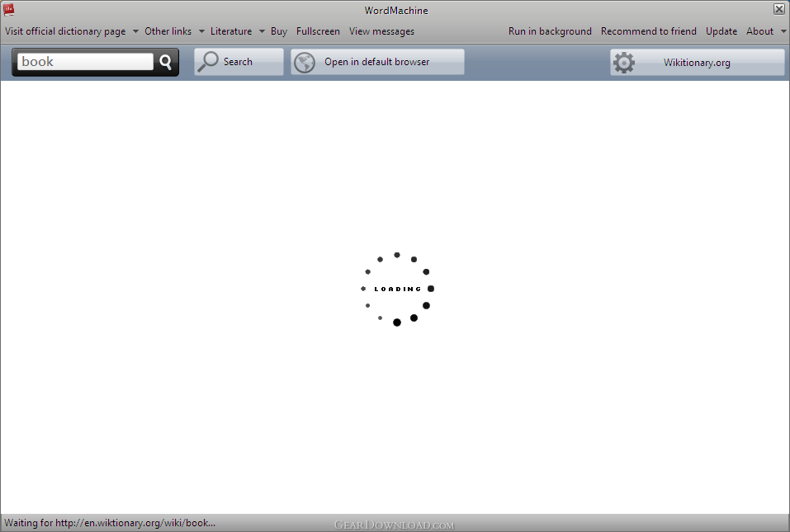The image size is (790, 532).
Task: Click the magnifier icon inside the search box
Action: (165, 62)
